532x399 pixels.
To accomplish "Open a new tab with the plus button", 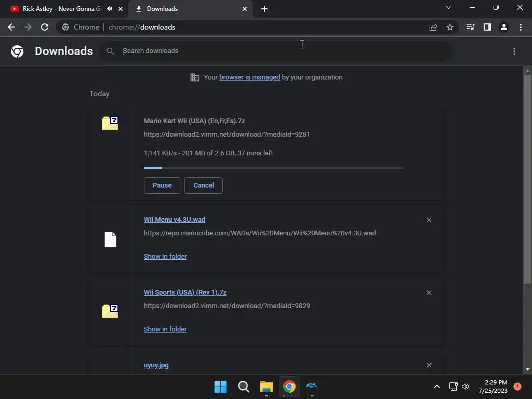I will (x=264, y=9).
